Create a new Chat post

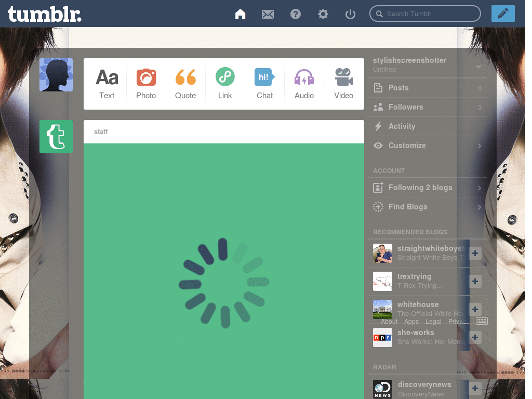264,84
